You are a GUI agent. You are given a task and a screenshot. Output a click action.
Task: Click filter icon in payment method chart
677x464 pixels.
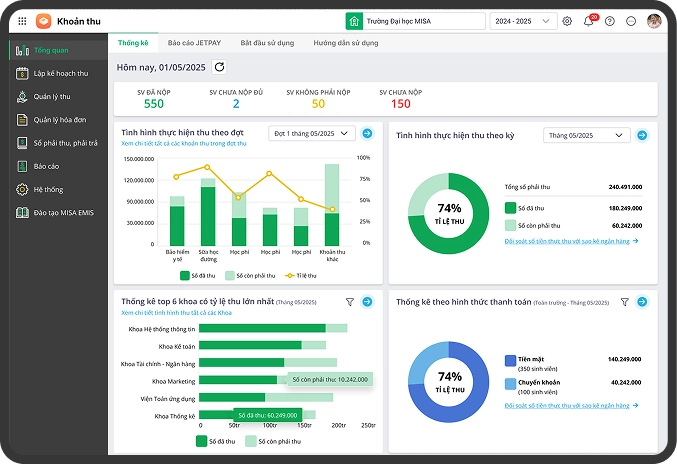click(625, 301)
